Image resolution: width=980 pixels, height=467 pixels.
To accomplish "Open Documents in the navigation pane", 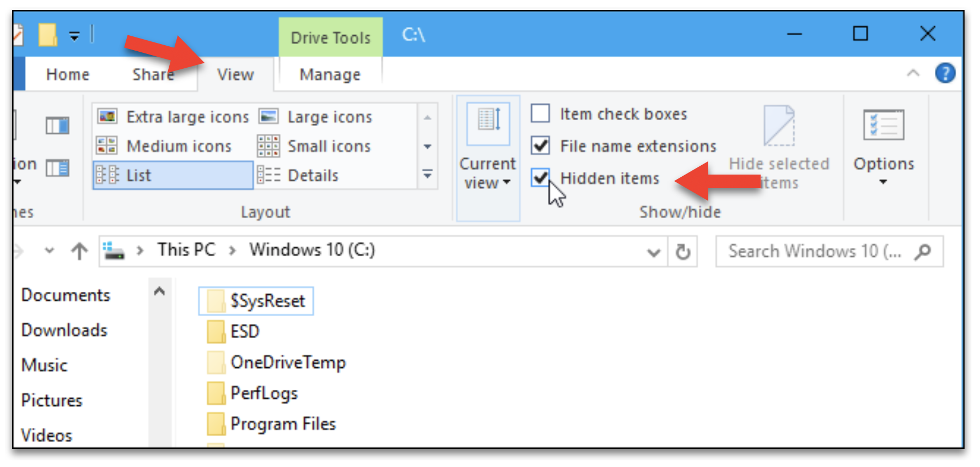I will (66, 295).
